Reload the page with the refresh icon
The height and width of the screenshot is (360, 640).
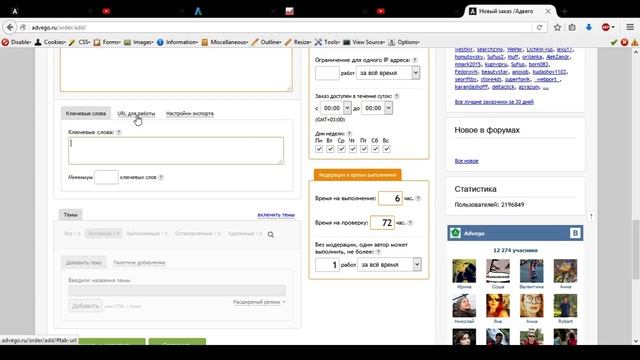coord(539,27)
